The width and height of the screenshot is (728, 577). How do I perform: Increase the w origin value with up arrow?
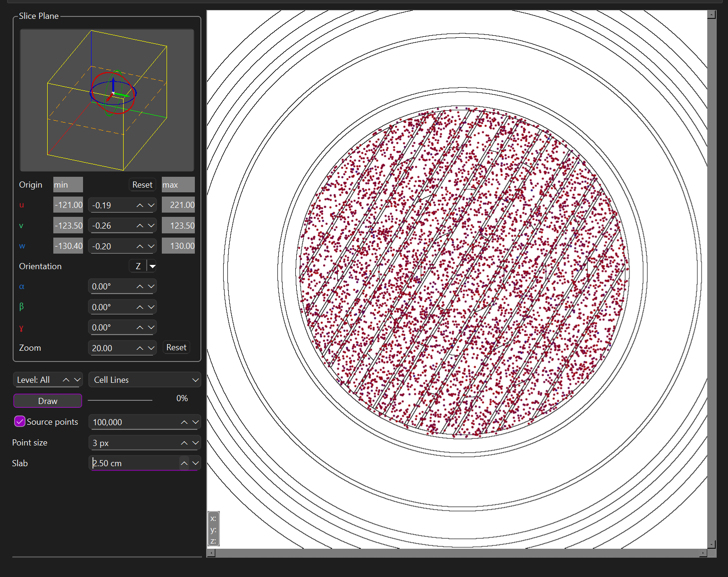click(x=140, y=246)
